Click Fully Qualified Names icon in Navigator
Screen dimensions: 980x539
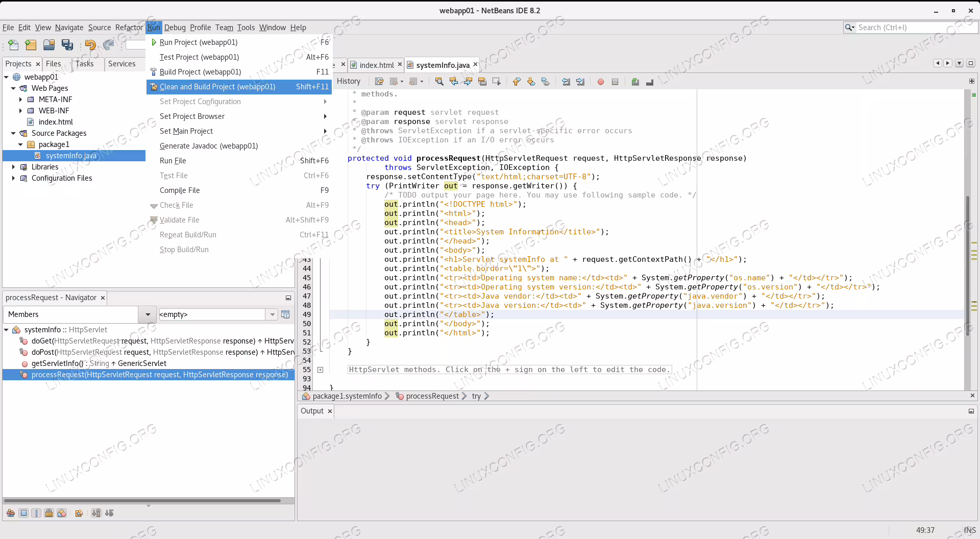click(x=79, y=513)
